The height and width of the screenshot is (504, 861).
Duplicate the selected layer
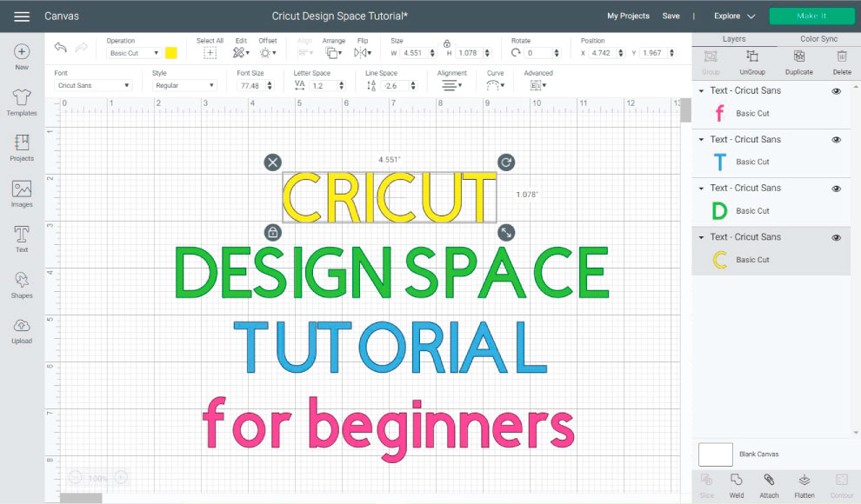click(798, 61)
